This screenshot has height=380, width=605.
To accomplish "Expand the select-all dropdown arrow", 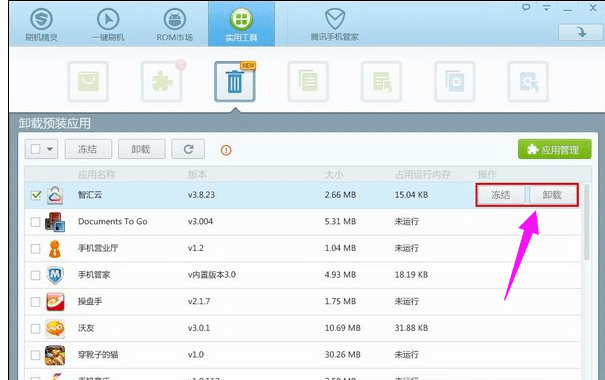I will pos(50,149).
